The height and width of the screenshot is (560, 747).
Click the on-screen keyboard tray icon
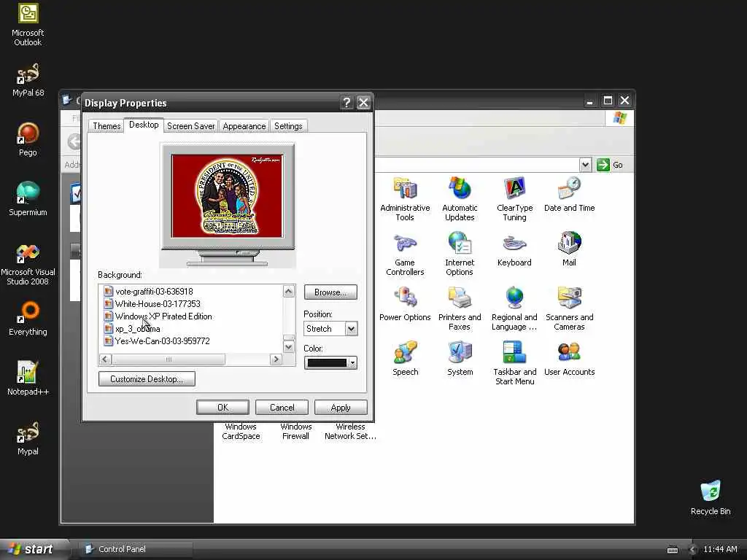coord(673,550)
